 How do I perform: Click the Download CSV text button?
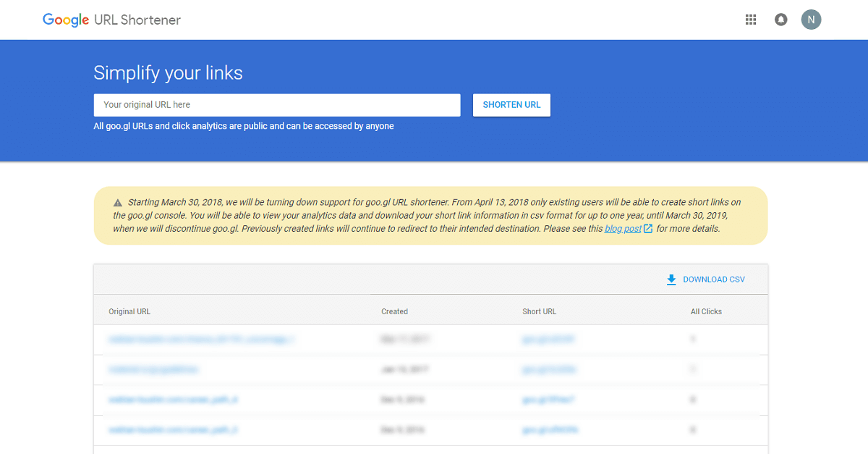point(714,279)
